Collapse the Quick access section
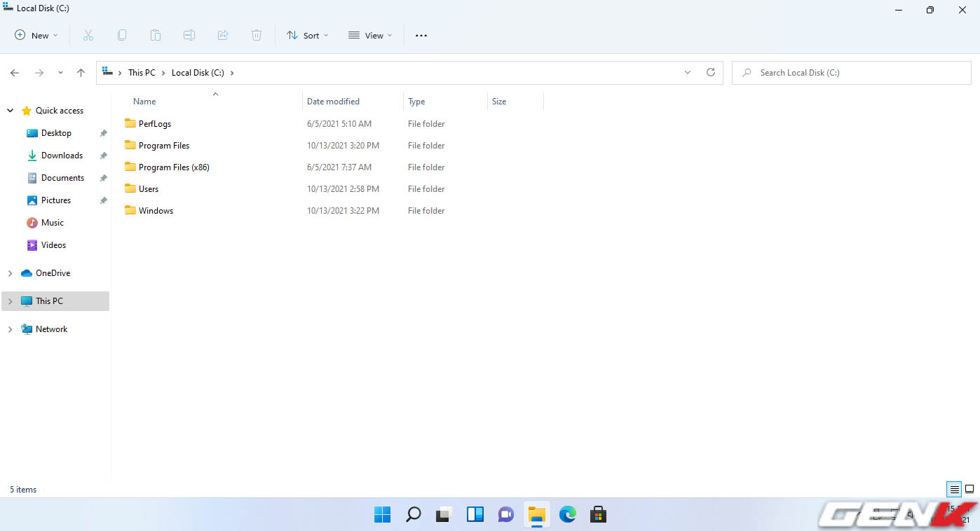Viewport: 980px width, 531px height. (10, 110)
